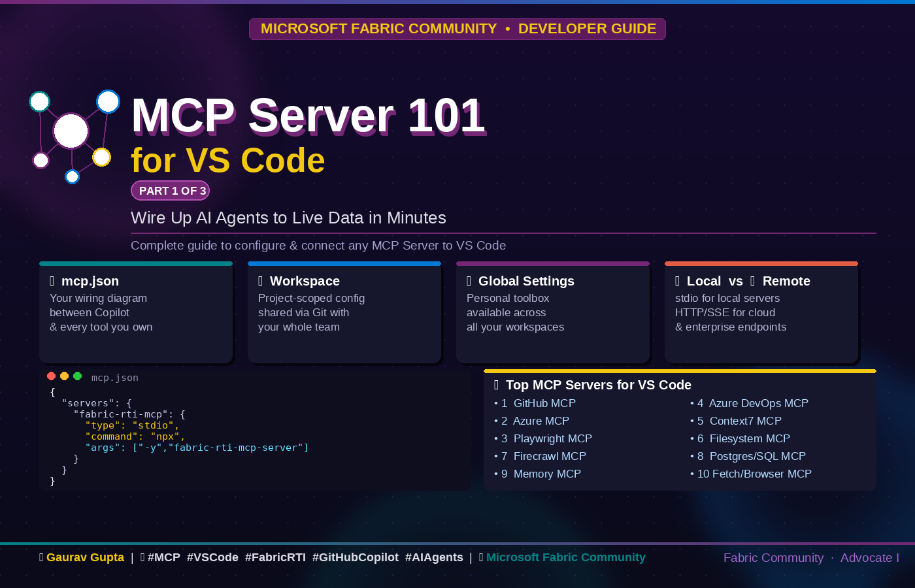Click 'Wire Up AI Agents to Live Data in Minutes'

tap(288, 218)
